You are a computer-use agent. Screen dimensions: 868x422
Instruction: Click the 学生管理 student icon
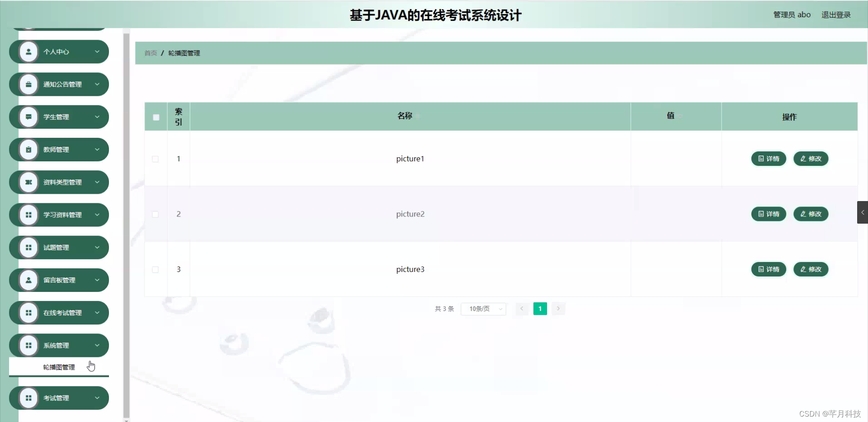[x=29, y=117]
